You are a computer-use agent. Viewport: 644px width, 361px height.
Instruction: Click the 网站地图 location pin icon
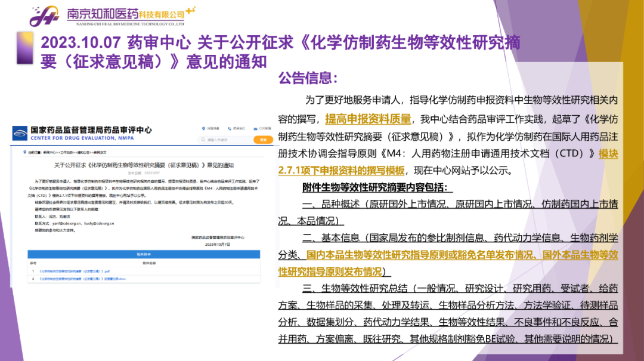click(x=203, y=128)
